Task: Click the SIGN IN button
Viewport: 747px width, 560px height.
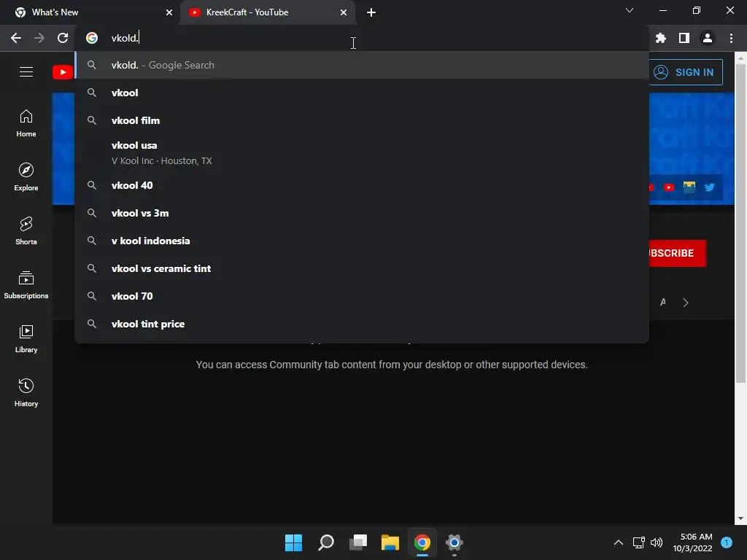Action: tap(686, 72)
